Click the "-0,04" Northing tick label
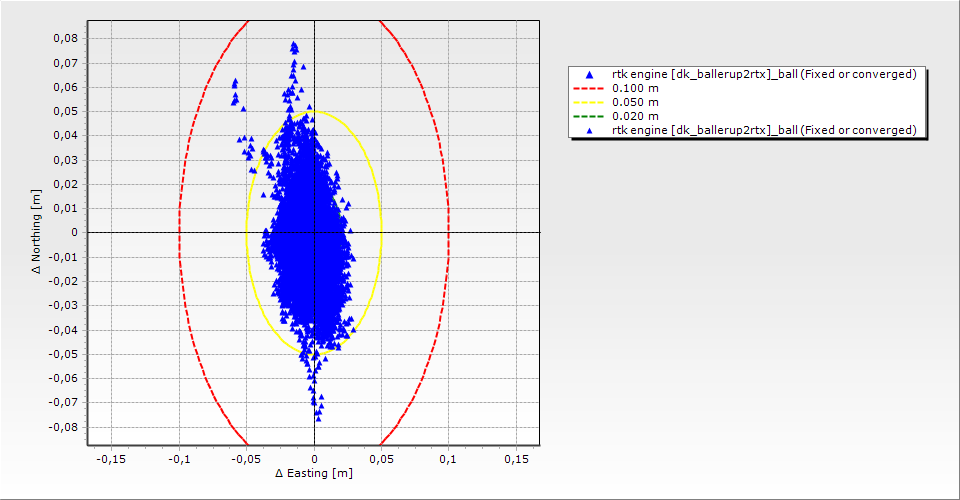960x500 pixels. 64,329
